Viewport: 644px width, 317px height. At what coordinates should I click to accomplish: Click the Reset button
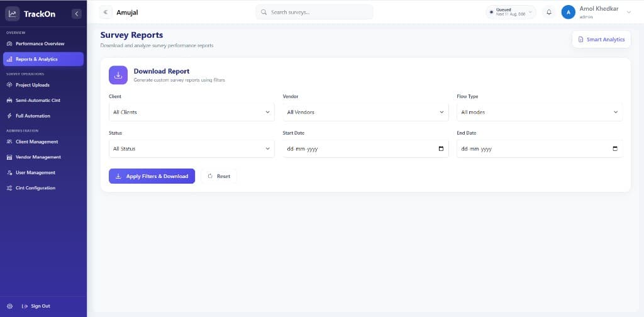click(218, 176)
